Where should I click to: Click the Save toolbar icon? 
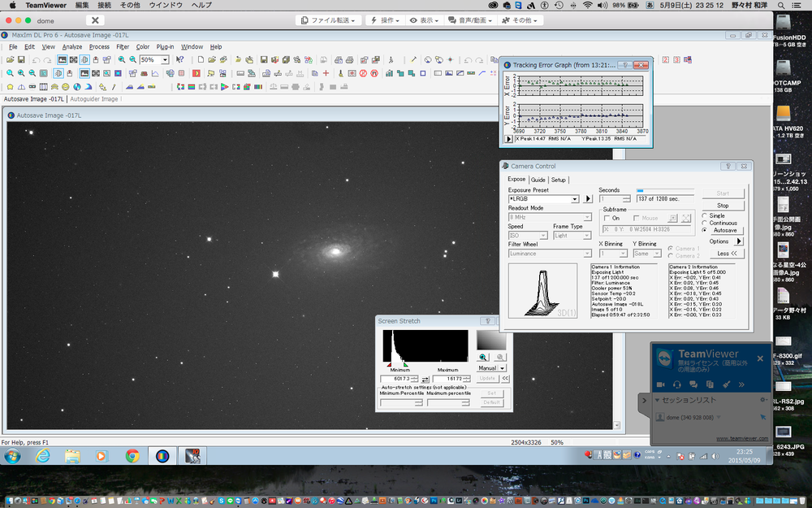click(23, 60)
